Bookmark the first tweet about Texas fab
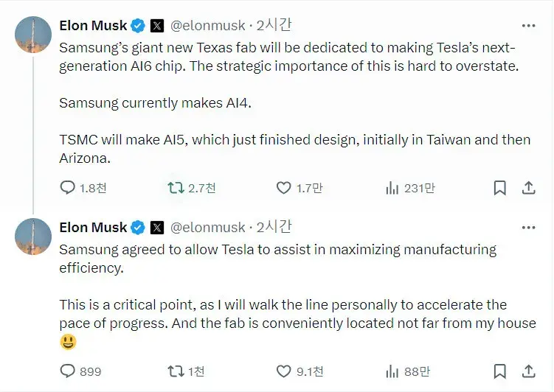554x392 pixels. coord(499,189)
